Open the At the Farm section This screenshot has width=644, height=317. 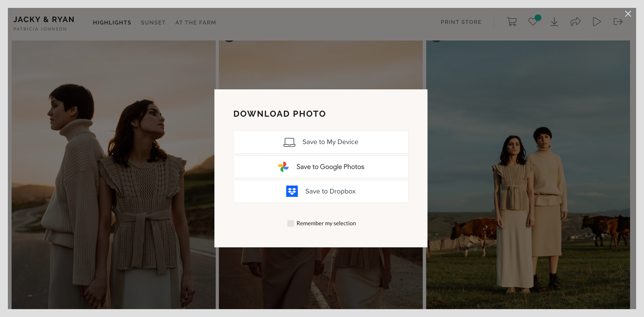[195, 23]
